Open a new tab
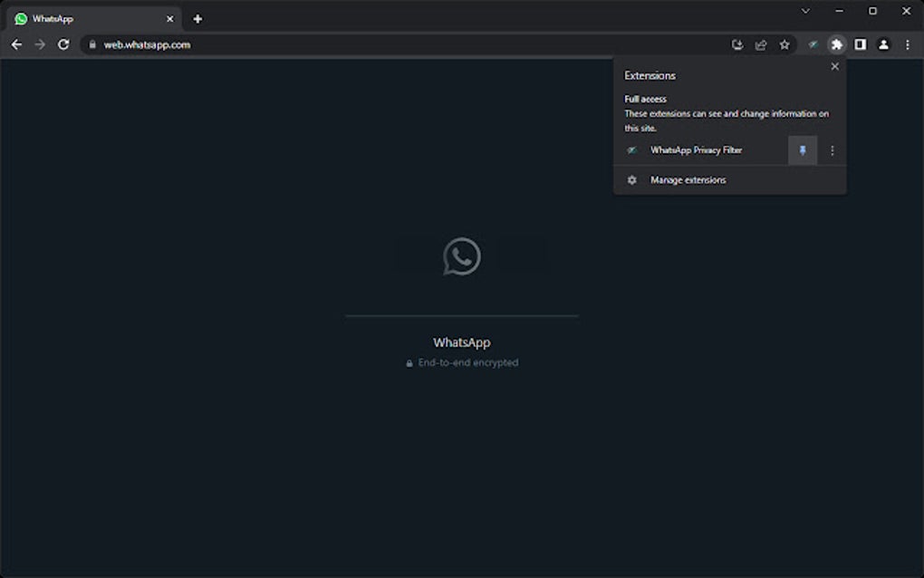The width and height of the screenshot is (924, 578). click(197, 18)
